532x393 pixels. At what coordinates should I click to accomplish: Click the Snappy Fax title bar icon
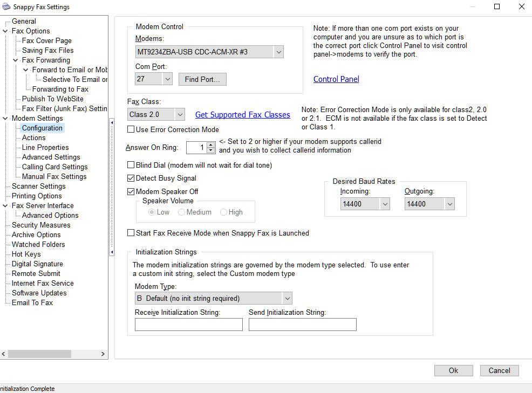click(x=6, y=7)
